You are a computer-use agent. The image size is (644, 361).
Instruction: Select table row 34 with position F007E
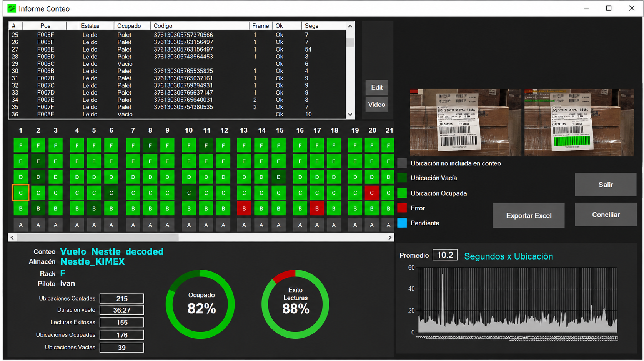tap(177, 100)
